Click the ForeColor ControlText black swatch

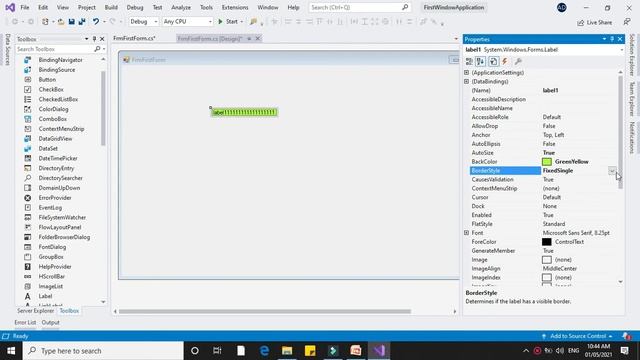[547, 242]
